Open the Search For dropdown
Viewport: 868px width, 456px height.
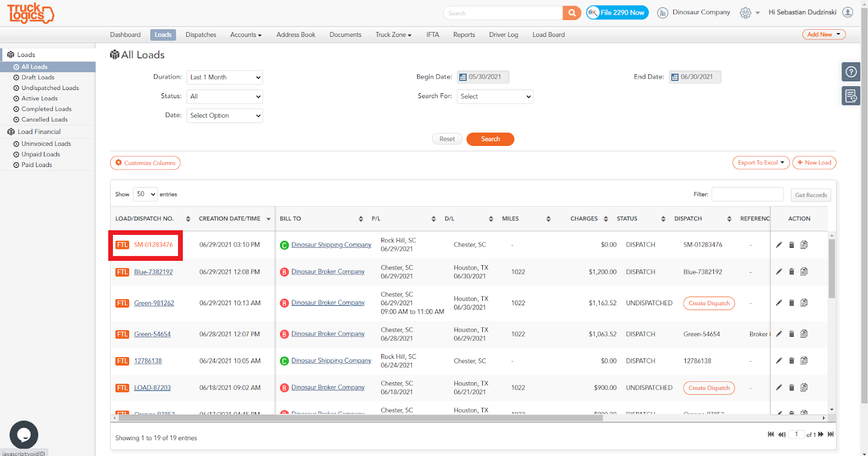pyautogui.click(x=495, y=97)
